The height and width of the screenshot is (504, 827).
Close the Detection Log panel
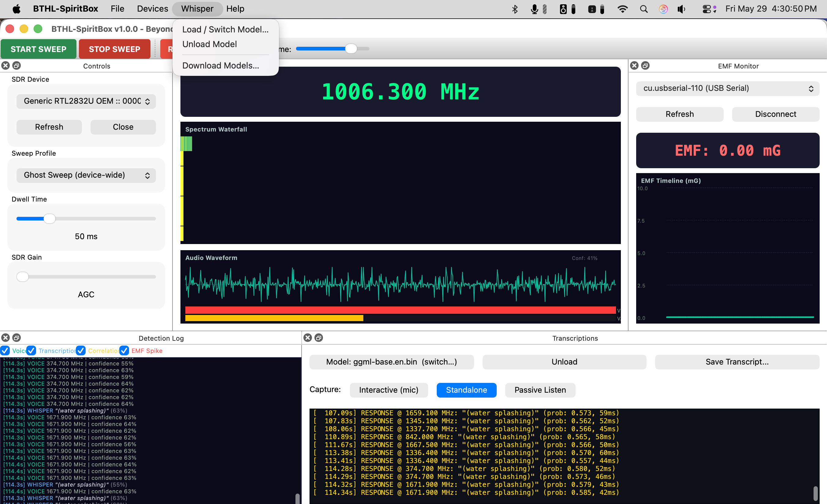(x=6, y=338)
